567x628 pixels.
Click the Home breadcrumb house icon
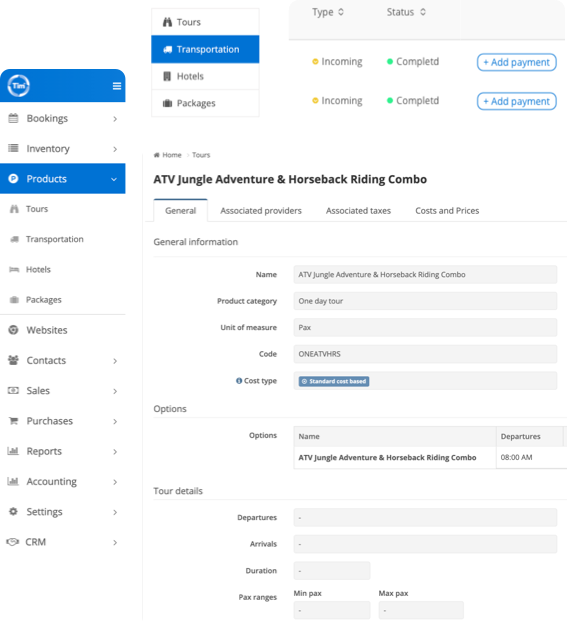click(157, 155)
